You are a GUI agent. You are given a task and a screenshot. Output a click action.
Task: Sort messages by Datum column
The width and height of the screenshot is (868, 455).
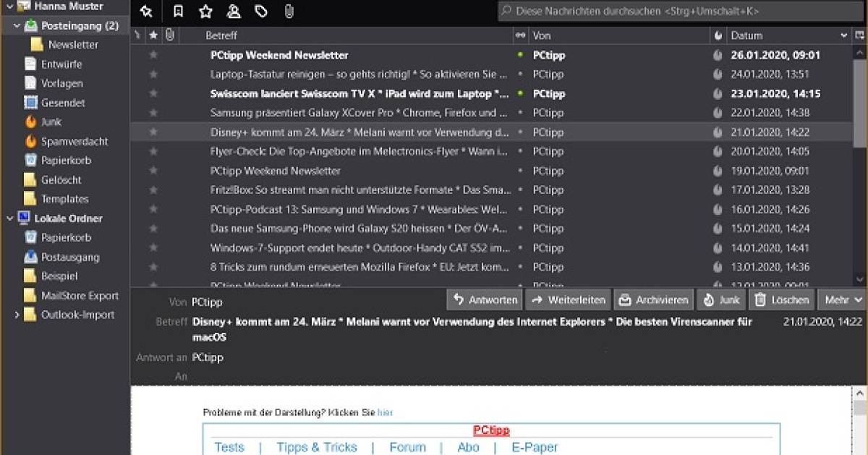pyautogui.click(x=746, y=35)
